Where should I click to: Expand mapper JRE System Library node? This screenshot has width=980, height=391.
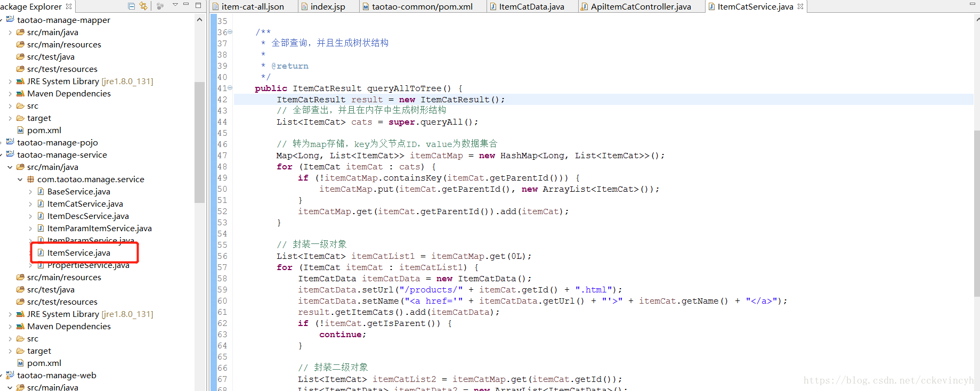point(10,82)
